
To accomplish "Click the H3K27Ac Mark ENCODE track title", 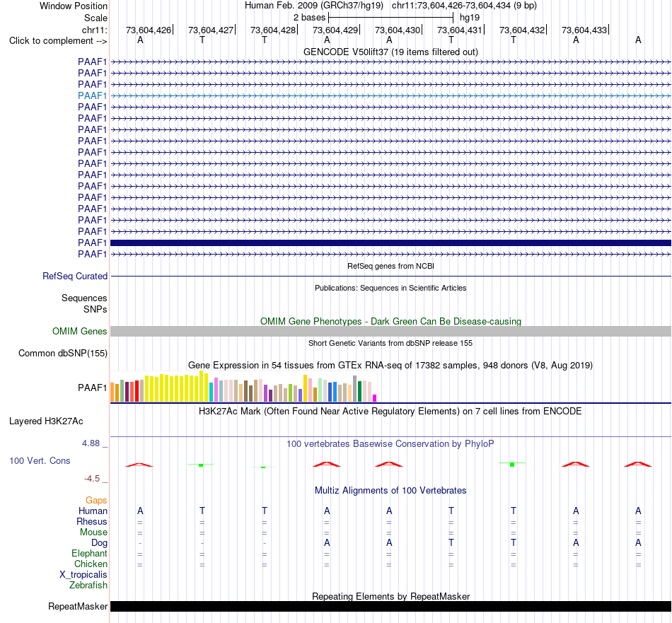I will (x=390, y=412).
